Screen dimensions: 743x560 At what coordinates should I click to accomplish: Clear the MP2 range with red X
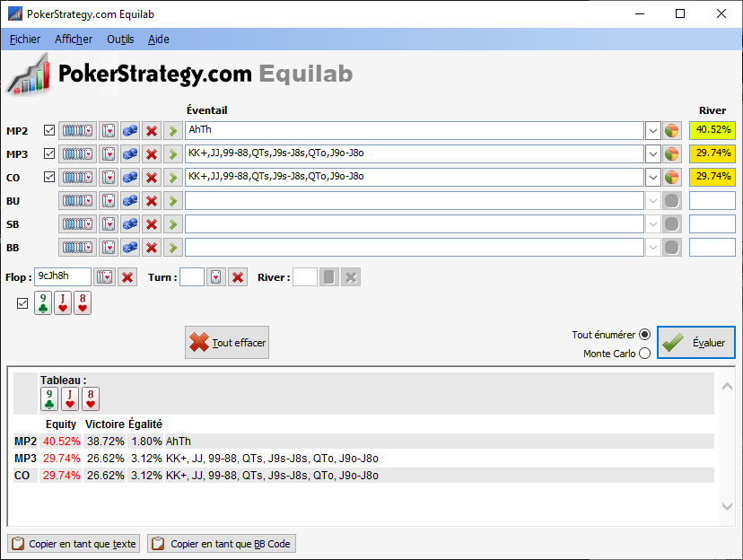[x=152, y=131]
